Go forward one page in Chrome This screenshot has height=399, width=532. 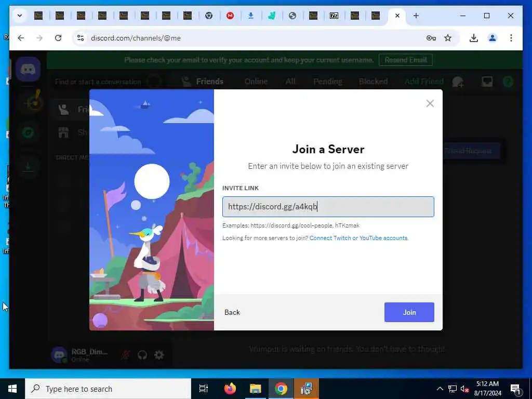point(39,38)
